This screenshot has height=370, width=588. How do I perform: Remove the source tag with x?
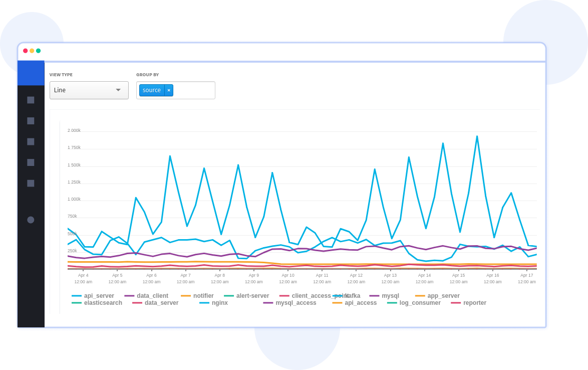tap(169, 90)
